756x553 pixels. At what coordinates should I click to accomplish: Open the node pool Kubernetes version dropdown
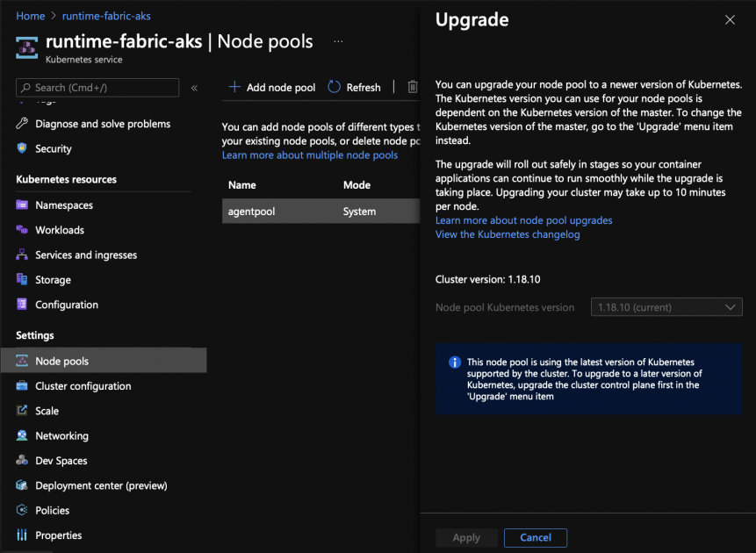(x=666, y=306)
